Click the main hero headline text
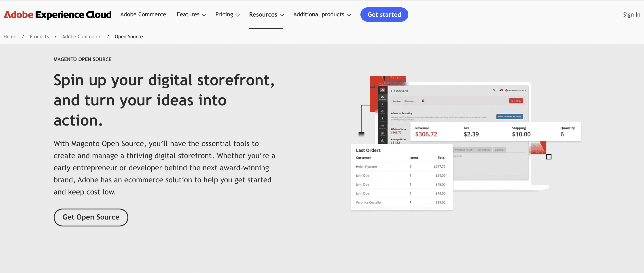Image resolution: width=644 pixels, height=273 pixels. [x=164, y=100]
